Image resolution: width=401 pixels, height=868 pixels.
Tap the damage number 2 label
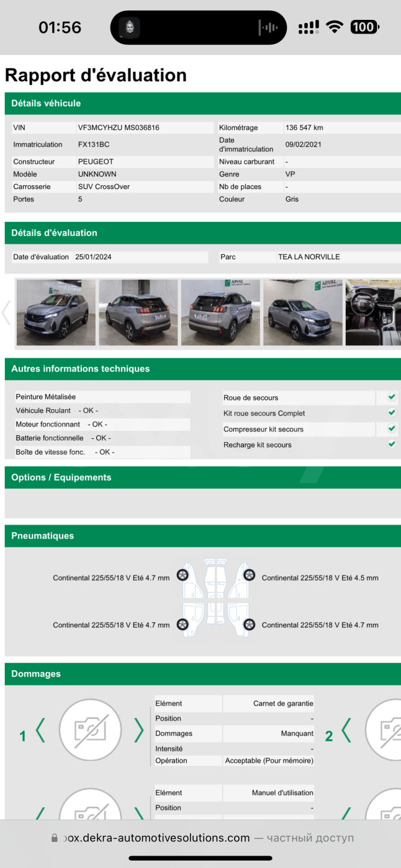[329, 736]
